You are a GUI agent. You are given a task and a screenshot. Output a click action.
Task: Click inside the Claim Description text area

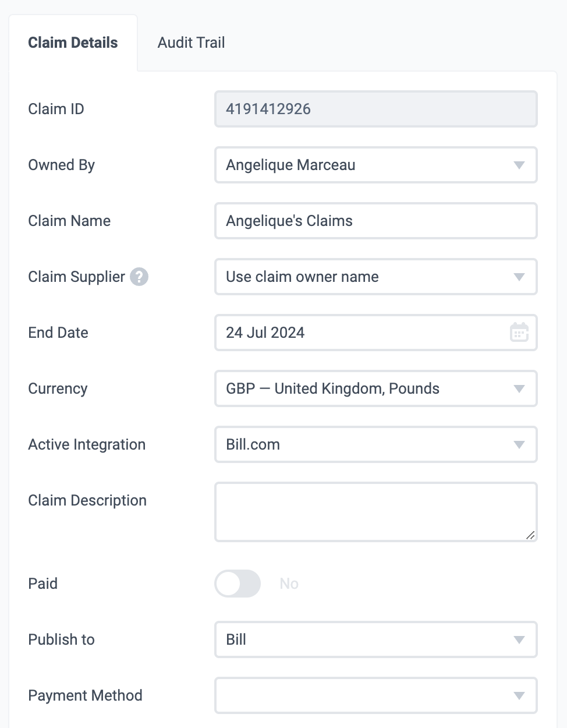point(376,512)
